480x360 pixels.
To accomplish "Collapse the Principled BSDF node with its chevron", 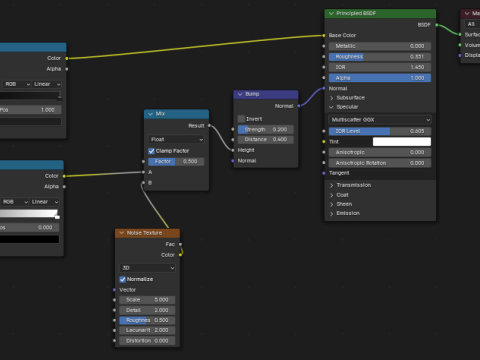I will click(x=331, y=13).
